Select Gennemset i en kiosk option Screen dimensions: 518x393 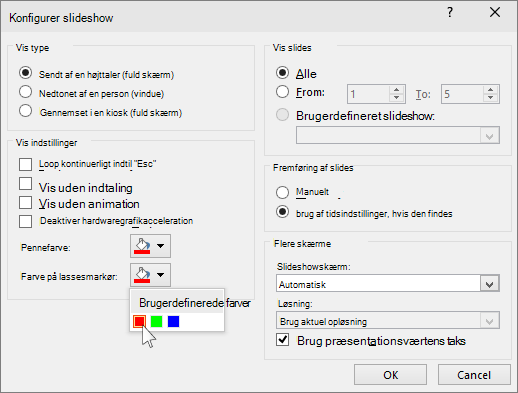pos(26,111)
